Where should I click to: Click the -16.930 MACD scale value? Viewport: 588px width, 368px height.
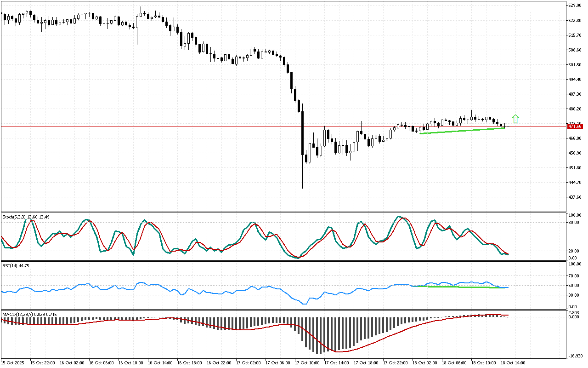point(575,356)
